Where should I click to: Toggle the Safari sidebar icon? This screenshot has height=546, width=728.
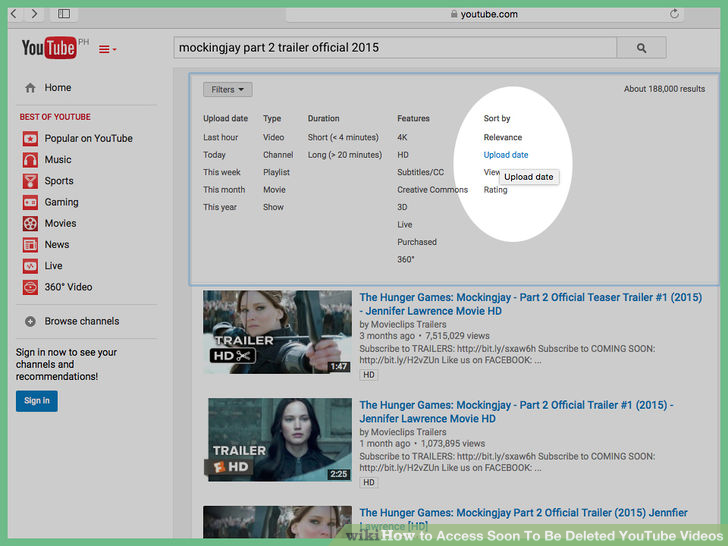pos(64,13)
